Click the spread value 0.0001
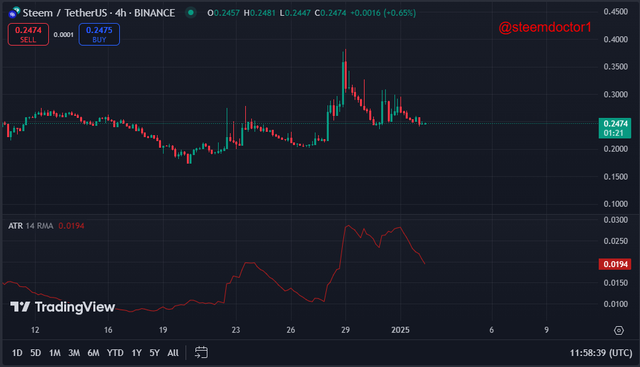 [x=64, y=35]
